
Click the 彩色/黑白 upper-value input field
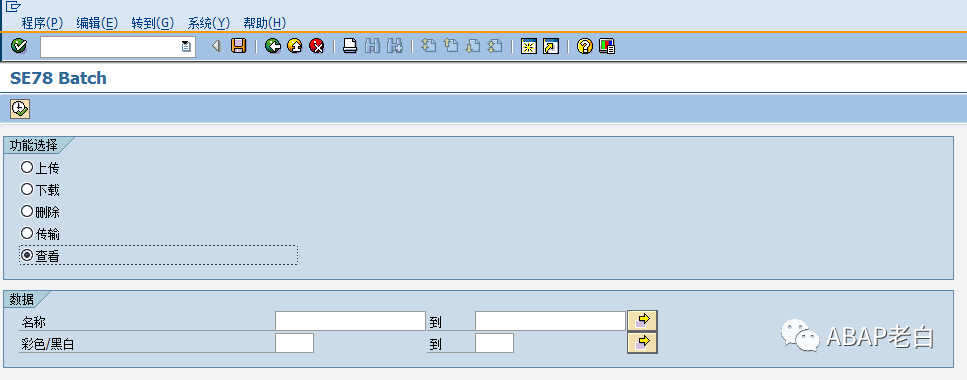click(x=495, y=343)
